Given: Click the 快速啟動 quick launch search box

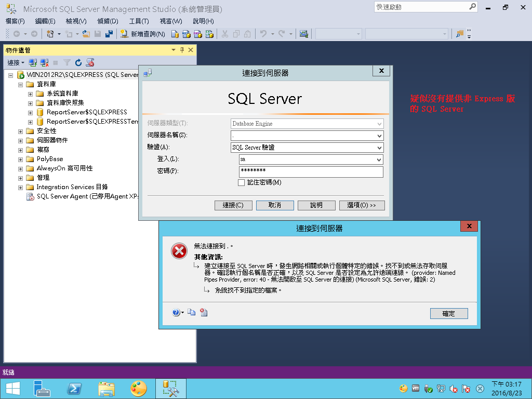Looking at the screenshot, I should click(426, 7).
